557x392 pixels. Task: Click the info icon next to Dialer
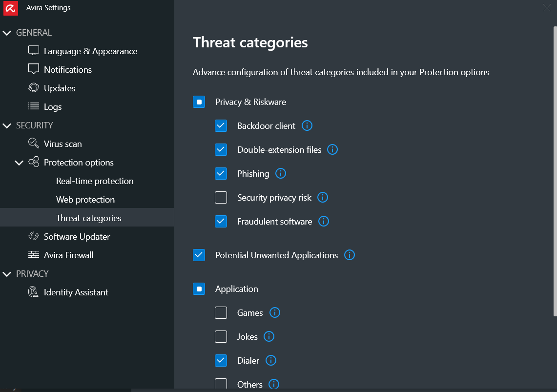coord(271,360)
